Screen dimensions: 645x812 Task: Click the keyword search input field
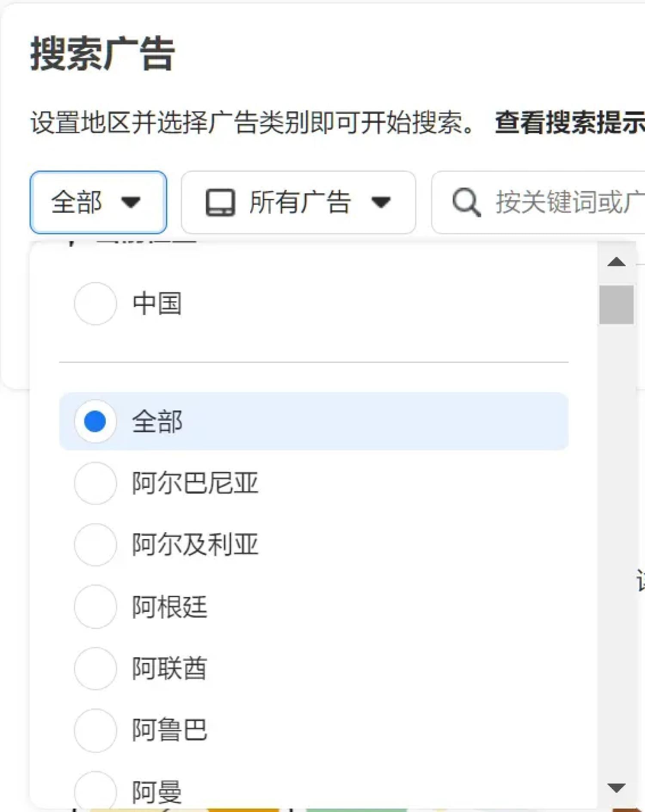point(559,202)
